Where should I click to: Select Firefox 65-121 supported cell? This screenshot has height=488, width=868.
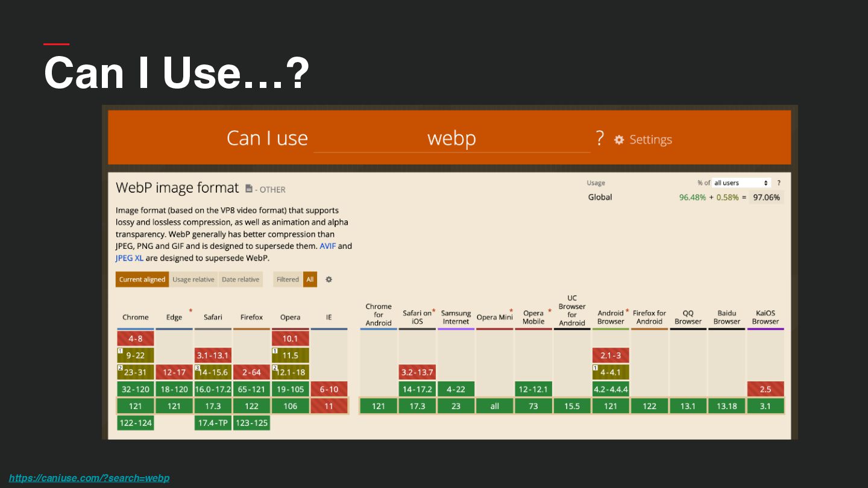tap(252, 389)
